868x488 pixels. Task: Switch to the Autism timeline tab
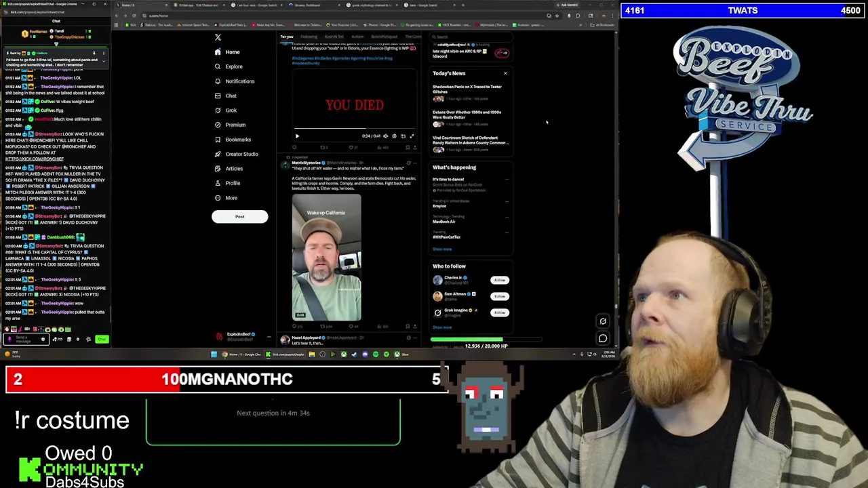point(357,37)
